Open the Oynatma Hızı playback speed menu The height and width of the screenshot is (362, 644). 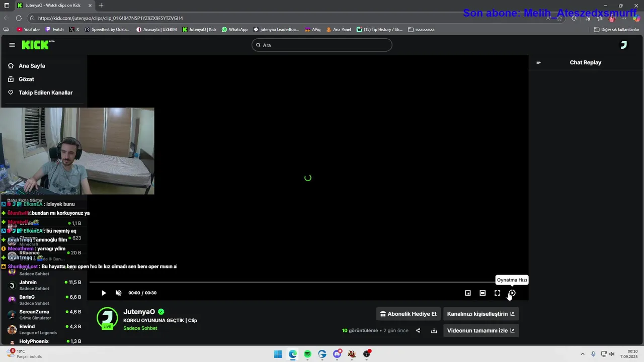pos(512,293)
